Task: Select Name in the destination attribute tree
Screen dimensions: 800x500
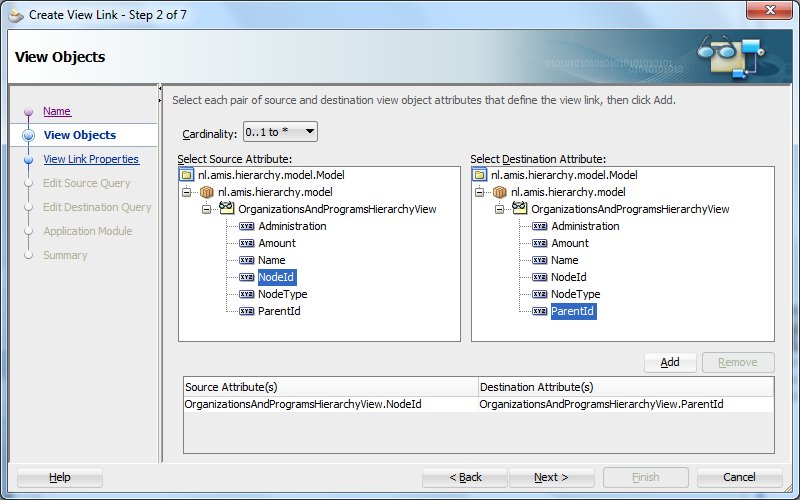Action: click(564, 260)
